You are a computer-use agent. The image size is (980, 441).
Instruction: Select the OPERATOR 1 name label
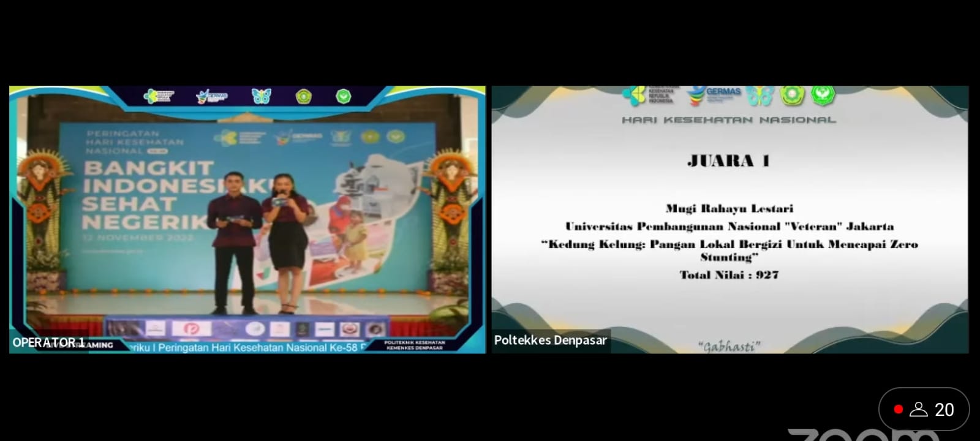(x=48, y=342)
